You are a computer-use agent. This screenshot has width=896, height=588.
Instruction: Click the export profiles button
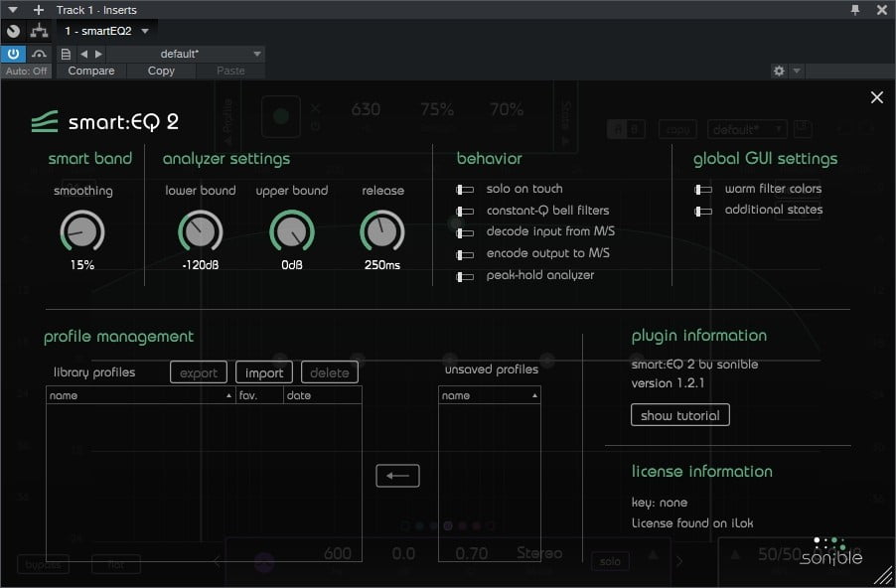pos(199,372)
